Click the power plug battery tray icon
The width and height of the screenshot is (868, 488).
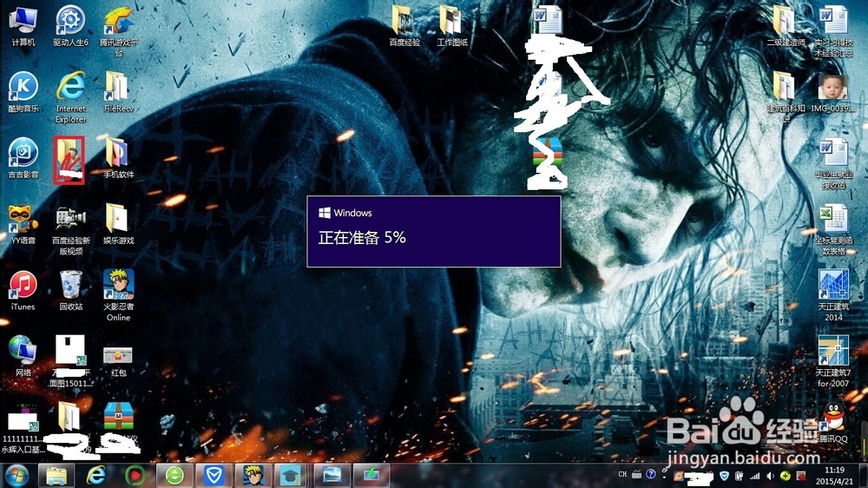pos(739,476)
